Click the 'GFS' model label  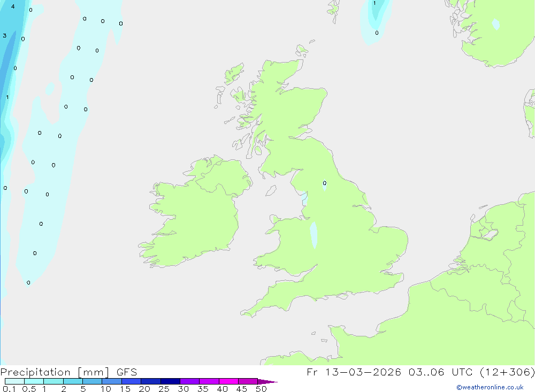coord(127,372)
